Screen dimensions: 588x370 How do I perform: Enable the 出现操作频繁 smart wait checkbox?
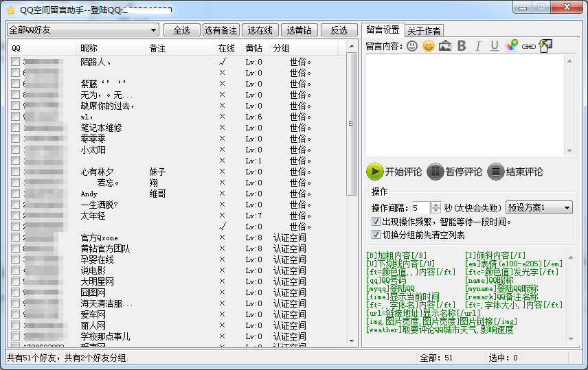coord(376,222)
